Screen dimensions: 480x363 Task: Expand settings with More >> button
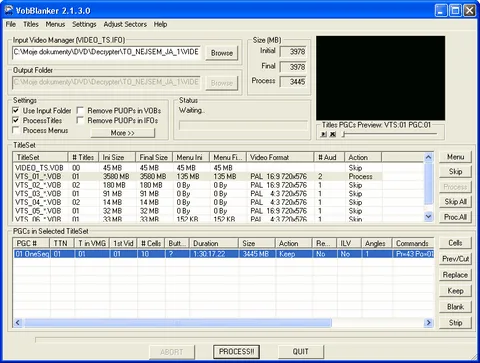click(123, 133)
